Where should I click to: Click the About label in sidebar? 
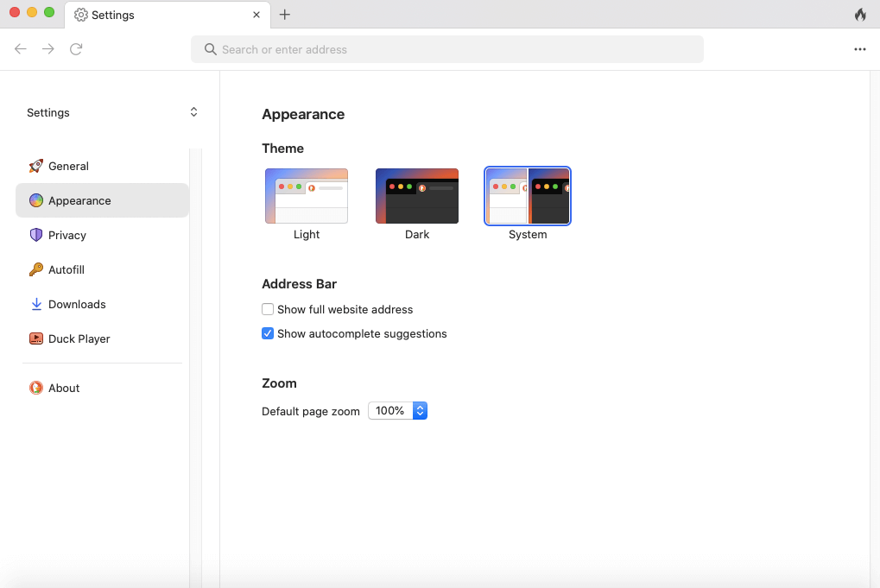tap(64, 388)
